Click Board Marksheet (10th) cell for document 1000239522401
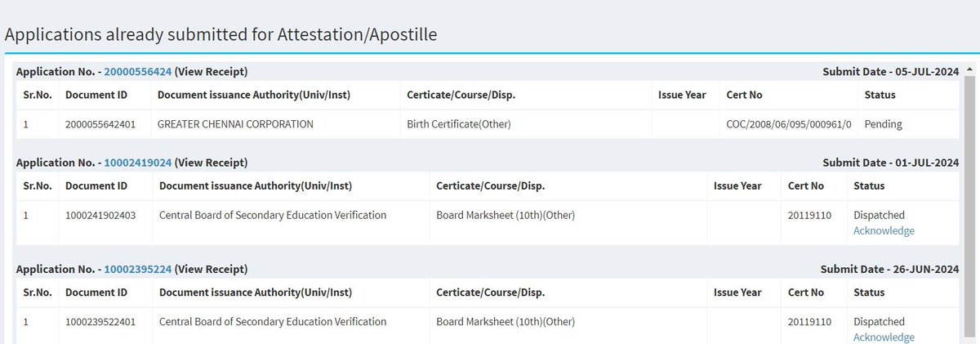The width and height of the screenshot is (980, 344). [x=506, y=322]
